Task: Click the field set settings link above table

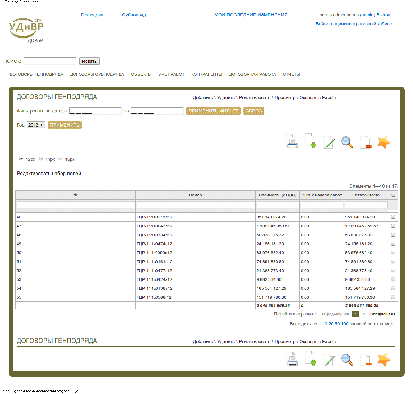Action: tap(49, 173)
